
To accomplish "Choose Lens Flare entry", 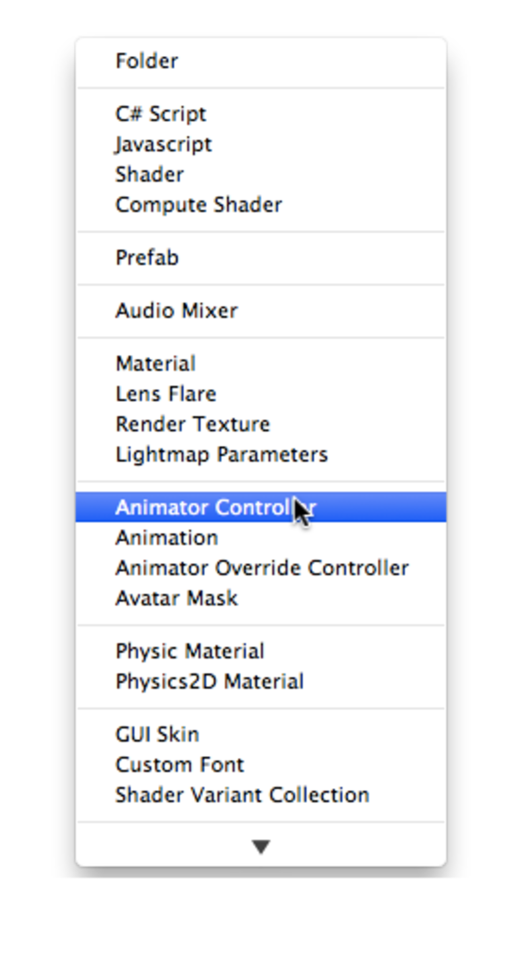I will click(166, 394).
